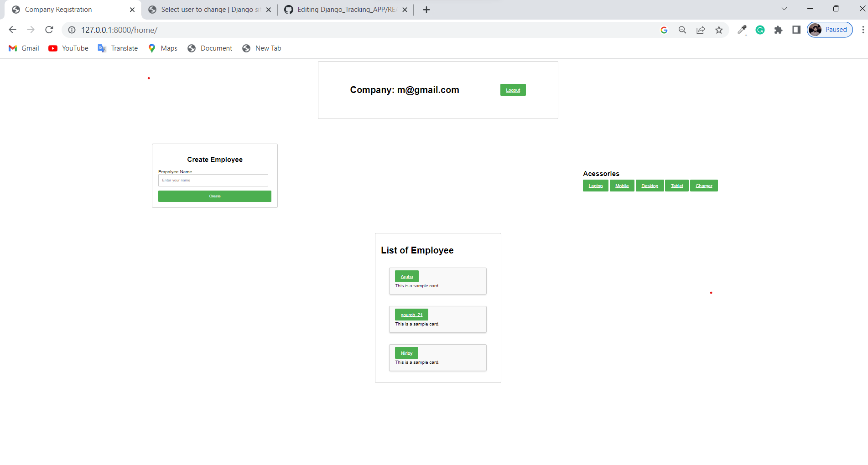Open the Paused profile menu
This screenshot has height=465, width=868.
[829, 29]
